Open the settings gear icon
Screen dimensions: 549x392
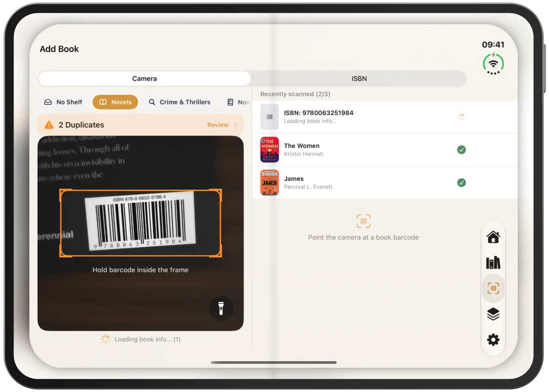coord(493,340)
